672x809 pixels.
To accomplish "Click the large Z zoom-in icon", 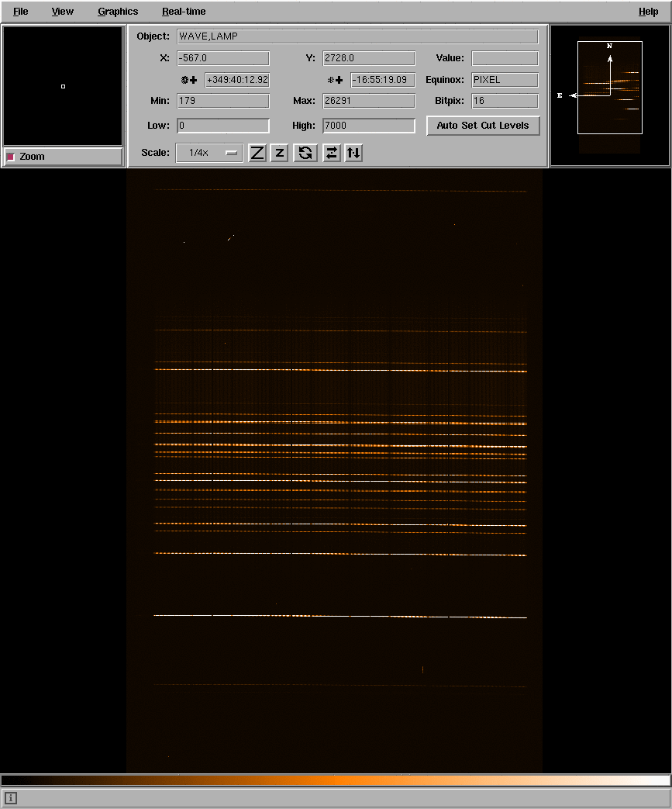I will 257,153.
